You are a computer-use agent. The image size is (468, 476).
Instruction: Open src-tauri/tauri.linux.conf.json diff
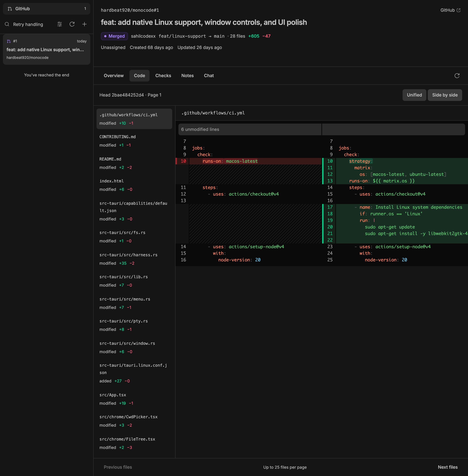click(134, 373)
